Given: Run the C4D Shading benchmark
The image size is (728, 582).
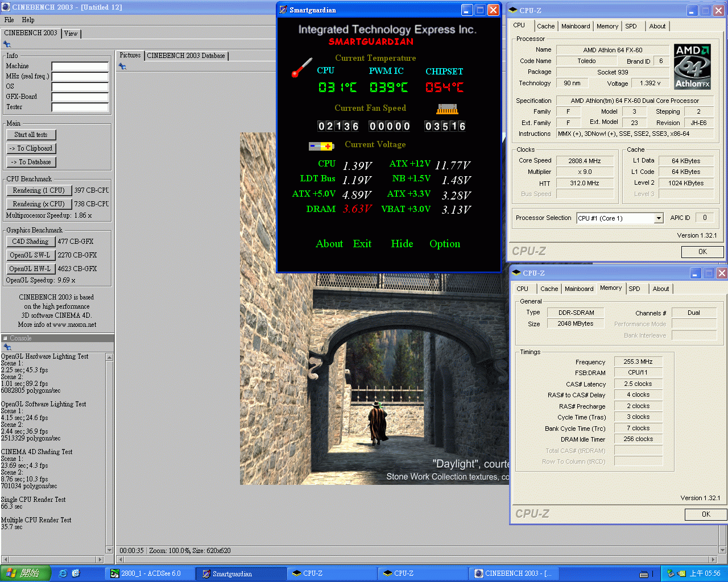Looking at the screenshot, I should 30,242.
